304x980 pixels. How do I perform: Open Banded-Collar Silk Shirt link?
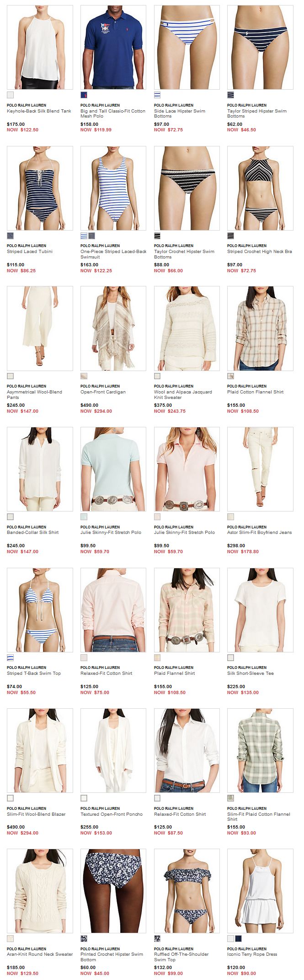[x=33, y=533]
